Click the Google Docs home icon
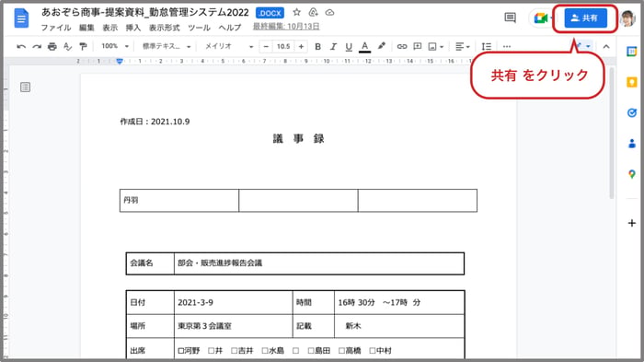The width and height of the screenshot is (644, 362). (21, 18)
